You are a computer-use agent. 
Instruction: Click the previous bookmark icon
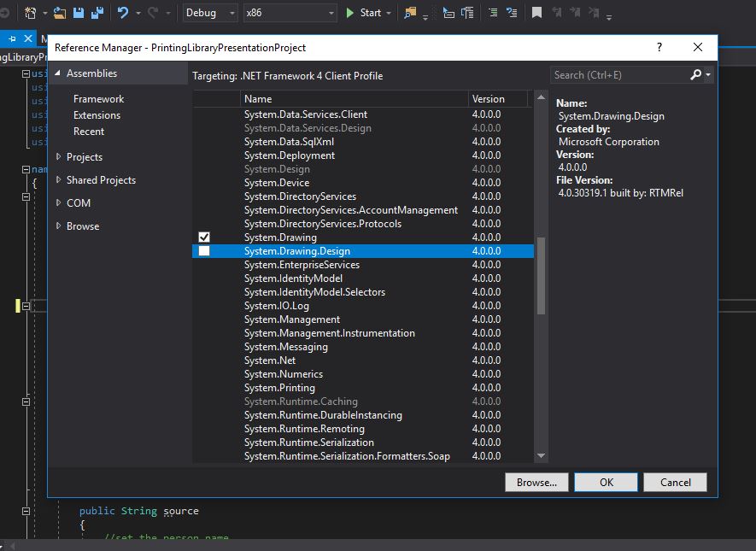556,13
